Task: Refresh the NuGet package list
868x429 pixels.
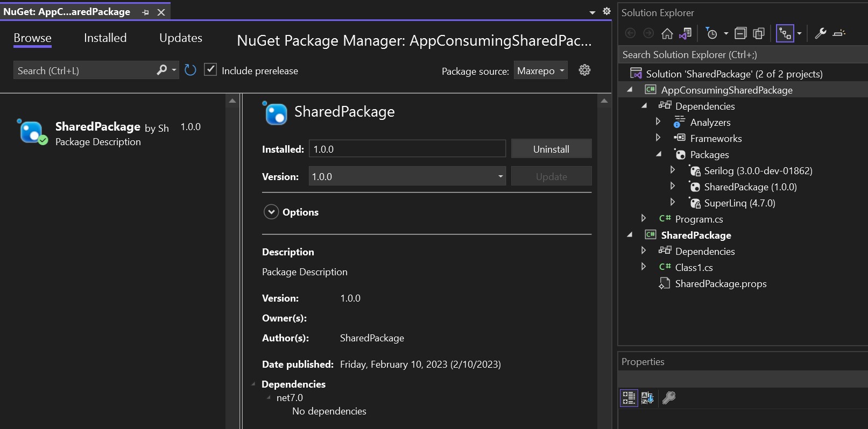Action: pyautogui.click(x=190, y=70)
